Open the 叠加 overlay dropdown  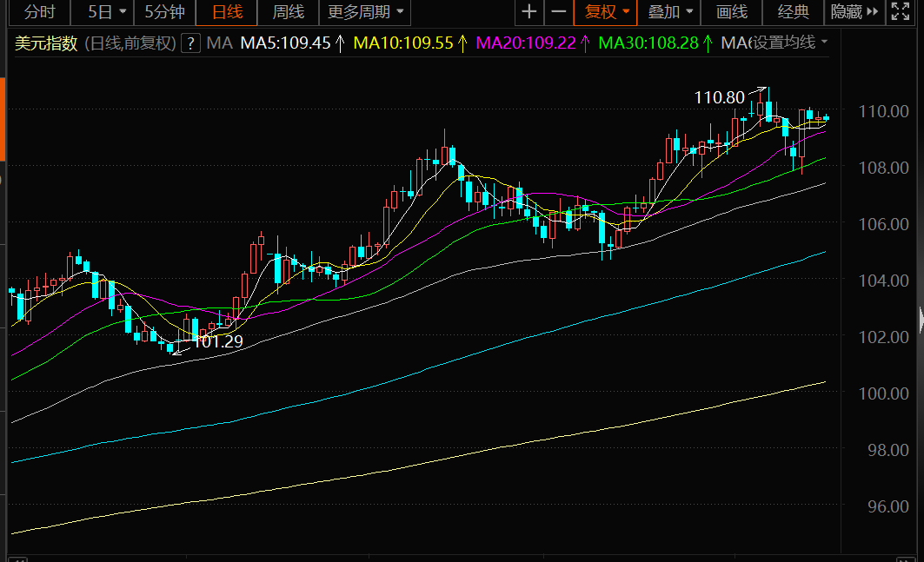click(x=670, y=12)
